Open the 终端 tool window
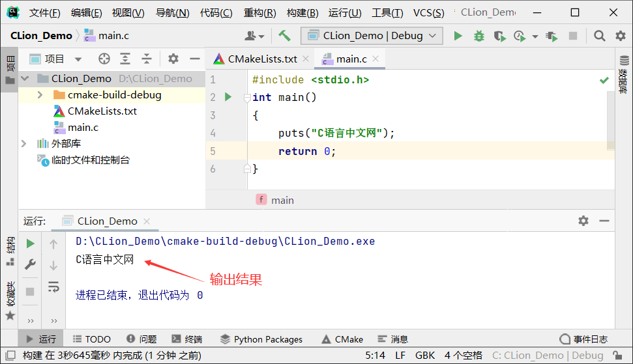 tap(187, 339)
